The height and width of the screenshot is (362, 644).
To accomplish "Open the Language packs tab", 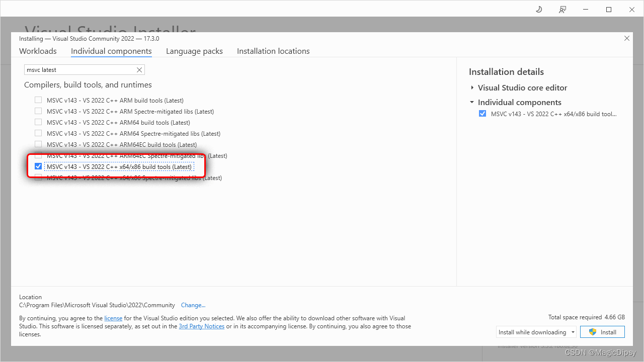I will click(x=194, y=51).
